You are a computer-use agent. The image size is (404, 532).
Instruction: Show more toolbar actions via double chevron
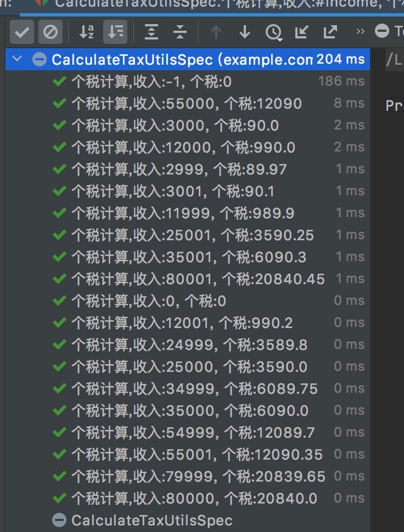[x=361, y=31]
